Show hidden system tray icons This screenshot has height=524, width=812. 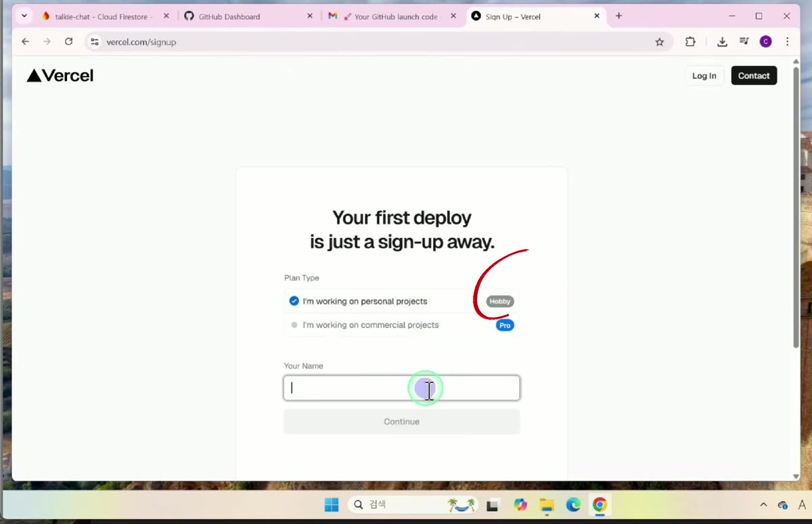[x=763, y=505]
